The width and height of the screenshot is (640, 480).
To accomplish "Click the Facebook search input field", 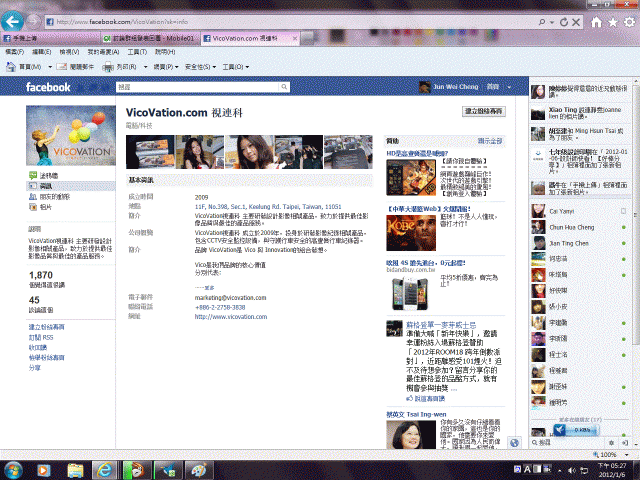I will pos(198,87).
